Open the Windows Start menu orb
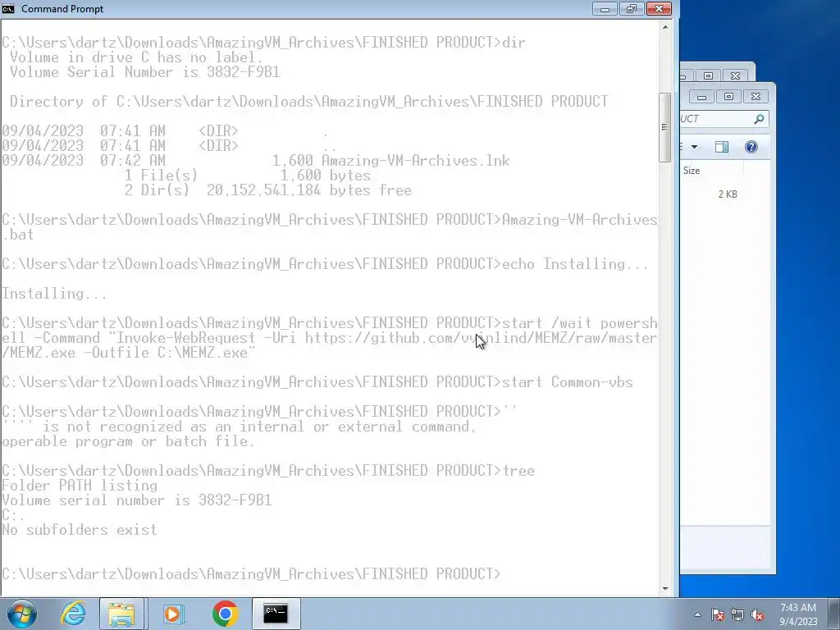This screenshot has height=630, width=840. click(x=21, y=614)
